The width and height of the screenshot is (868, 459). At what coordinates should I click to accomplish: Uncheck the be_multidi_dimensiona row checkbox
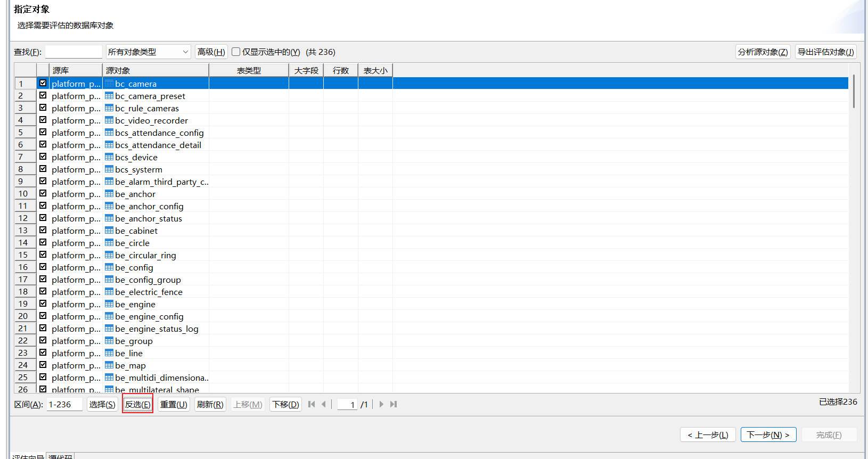[x=43, y=377]
